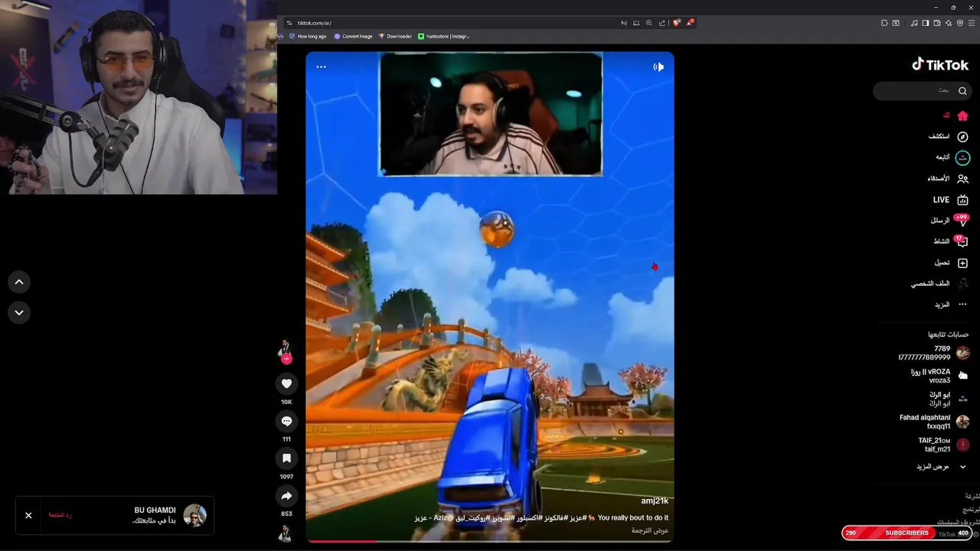Image resolution: width=980 pixels, height=551 pixels.
Task: Open browser hamburger main menu
Action: [972, 23]
